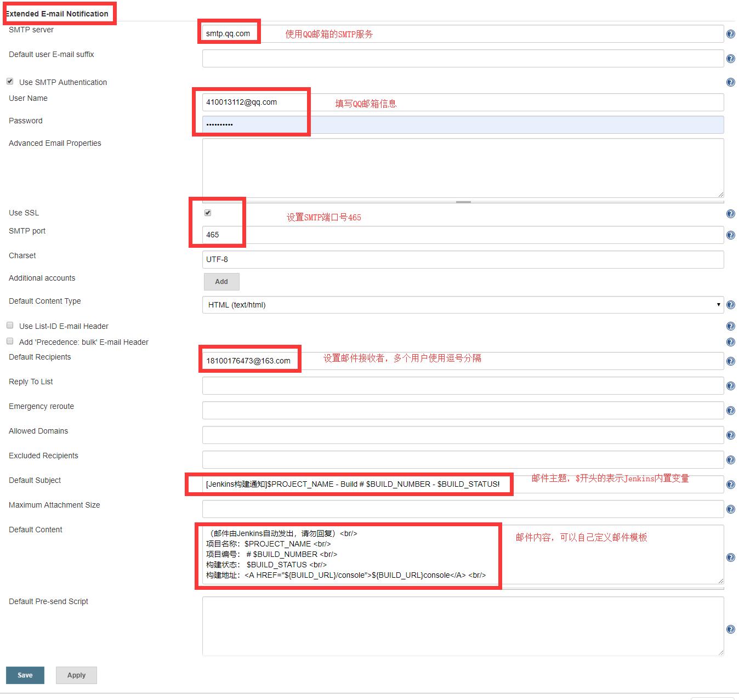Open help icon for Default Content
Image resolution: width=739 pixels, height=700 pixels.
click(730, 557)
